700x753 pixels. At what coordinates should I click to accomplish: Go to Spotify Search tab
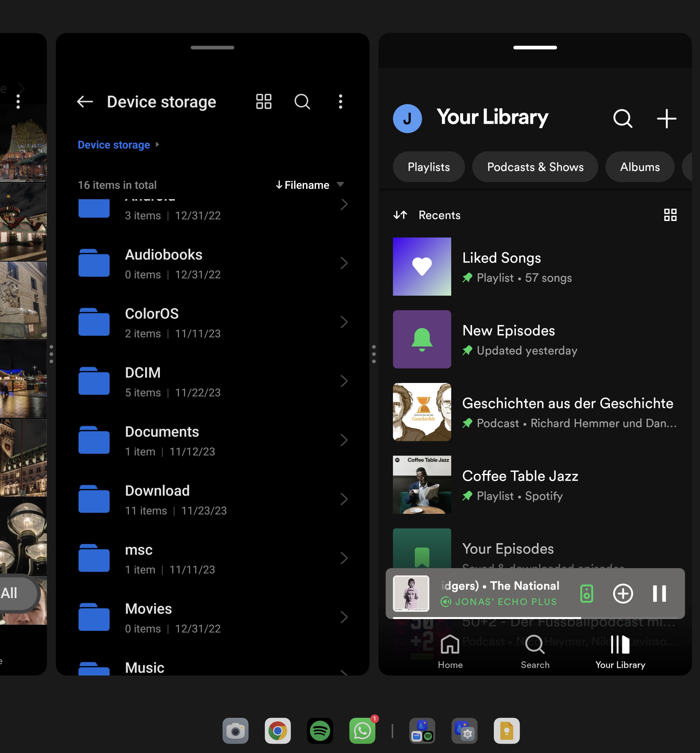535,652
